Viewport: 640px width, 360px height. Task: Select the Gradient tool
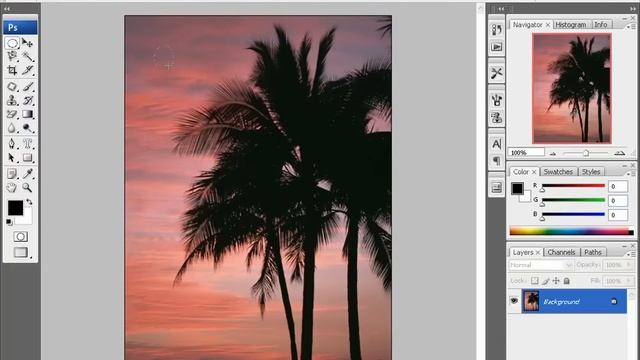[x=27, y=114]
